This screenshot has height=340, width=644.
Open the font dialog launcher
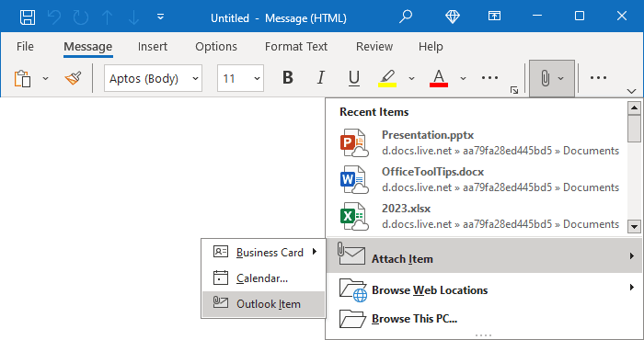click(x=514, y=90)
